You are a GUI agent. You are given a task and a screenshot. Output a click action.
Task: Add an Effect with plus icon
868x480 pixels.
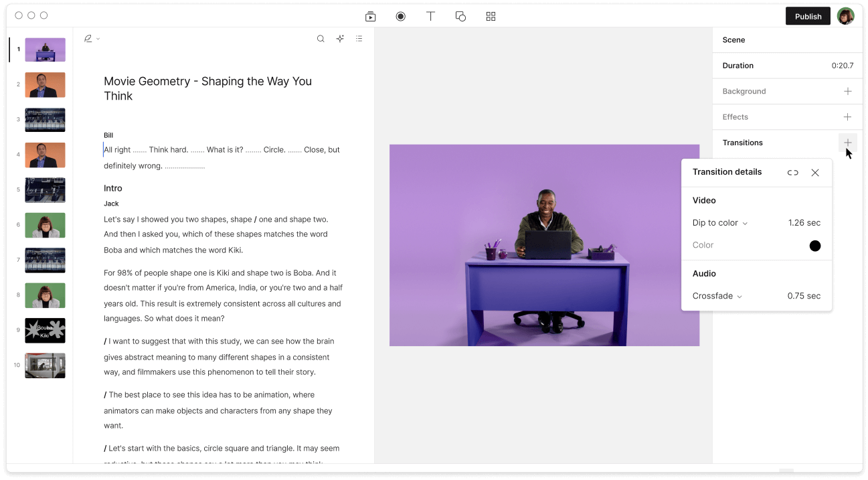(x=847, y=117)
